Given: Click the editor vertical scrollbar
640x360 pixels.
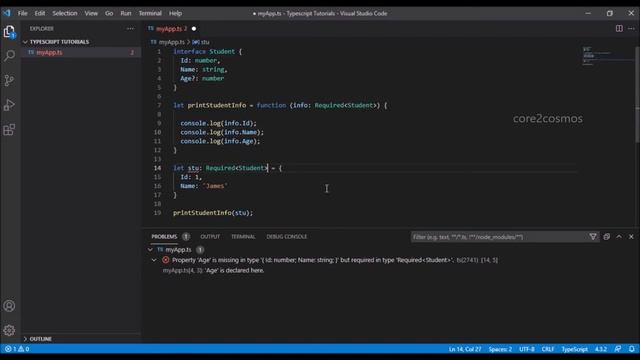Looking at the screenshot, I should pyautogui.click(x=638, y=94).
